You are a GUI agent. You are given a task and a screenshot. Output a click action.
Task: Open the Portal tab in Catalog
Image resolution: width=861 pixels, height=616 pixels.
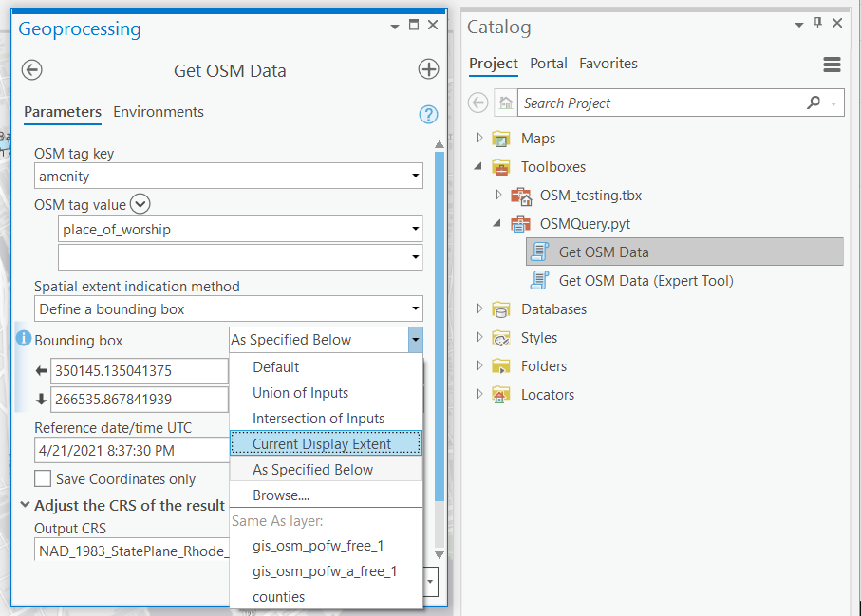(549, 64)
